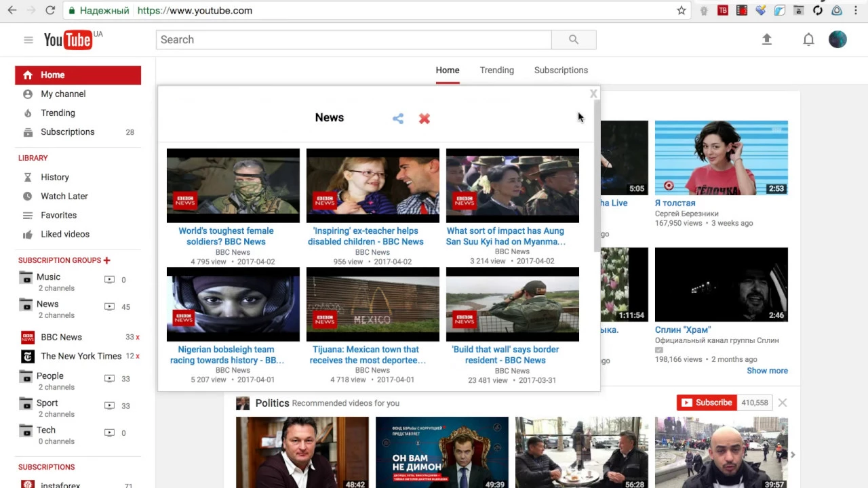
Task: Remove BBC News from group
Action: coord(138,337)
